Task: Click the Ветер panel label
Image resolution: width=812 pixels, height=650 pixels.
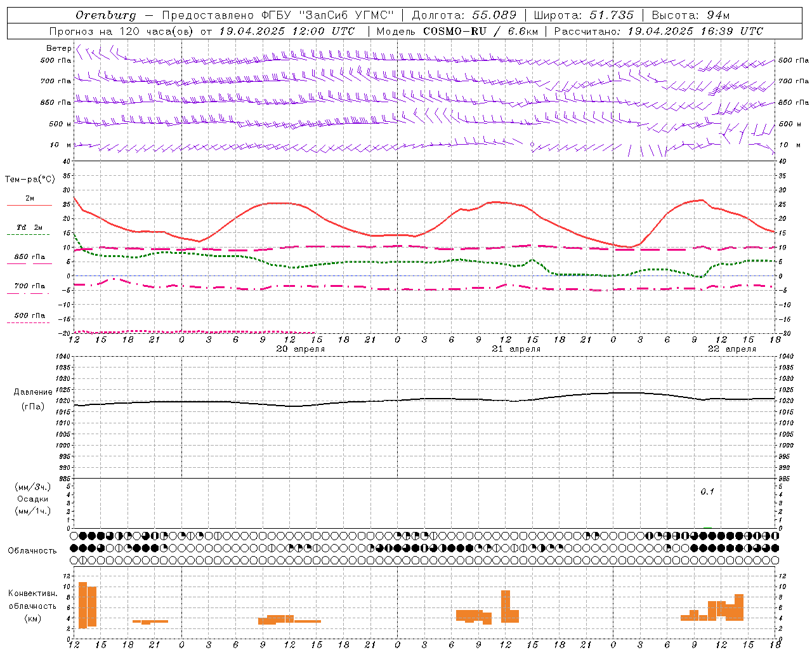Action: coord(58,48)
